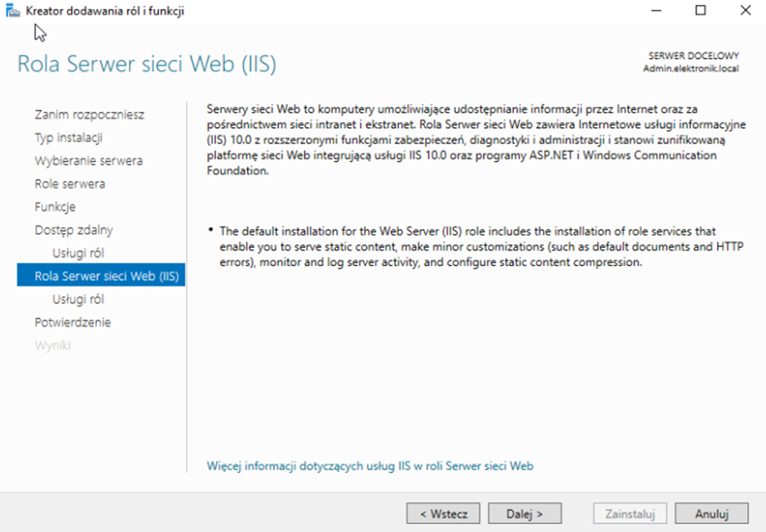Click the wizard icon in the title bar
Image resolution: width=766 pixels, height=532 pixels.
pyautogui.click(x=12, y=11)
